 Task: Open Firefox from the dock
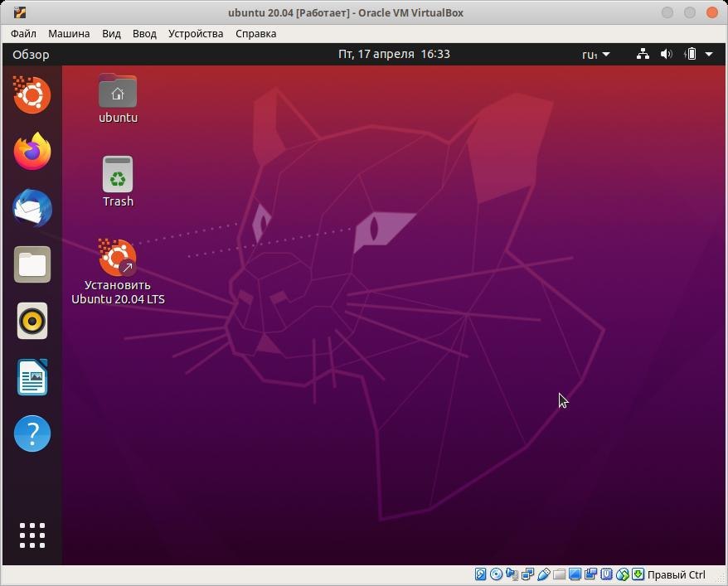pyautogui.click(x=32, y=151)
